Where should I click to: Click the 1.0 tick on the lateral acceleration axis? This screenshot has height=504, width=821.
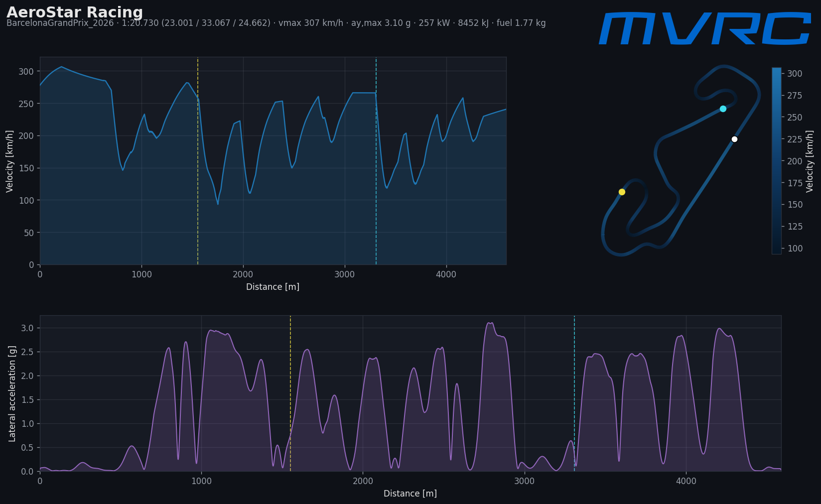pyautogui.click(x=27, y=424)
